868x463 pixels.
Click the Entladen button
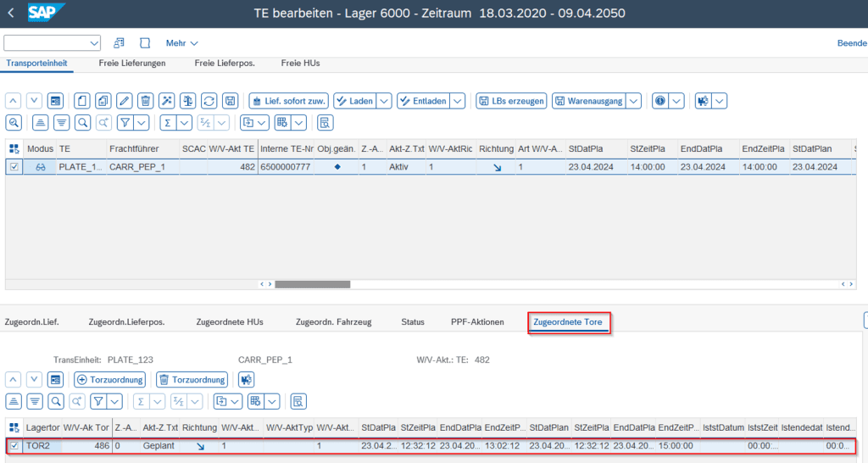424,101
